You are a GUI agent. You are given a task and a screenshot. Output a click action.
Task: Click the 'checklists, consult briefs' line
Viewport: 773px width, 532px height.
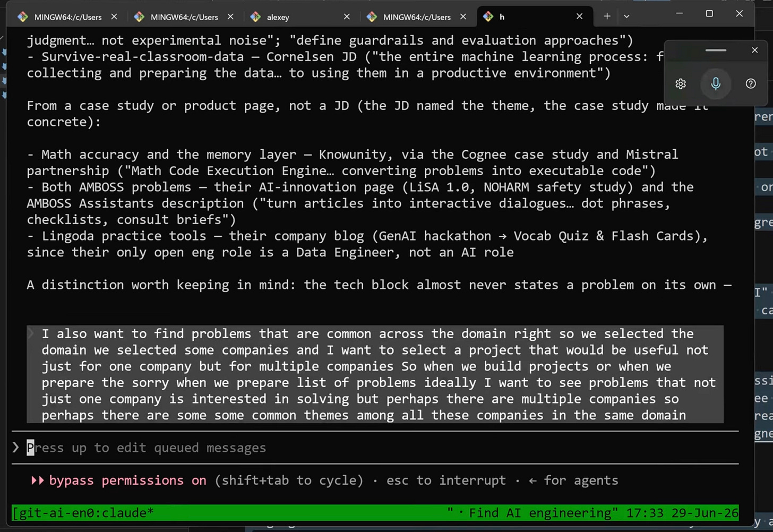pos(132,220)
